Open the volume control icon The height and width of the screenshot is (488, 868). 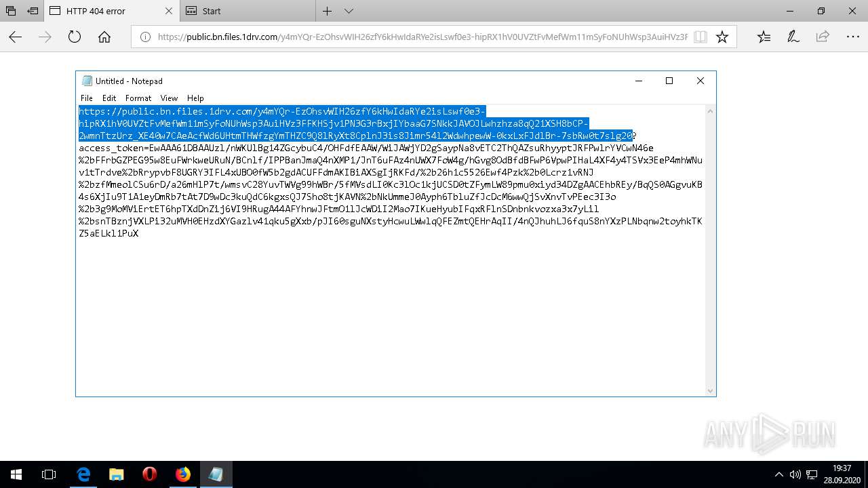[795, 474]
